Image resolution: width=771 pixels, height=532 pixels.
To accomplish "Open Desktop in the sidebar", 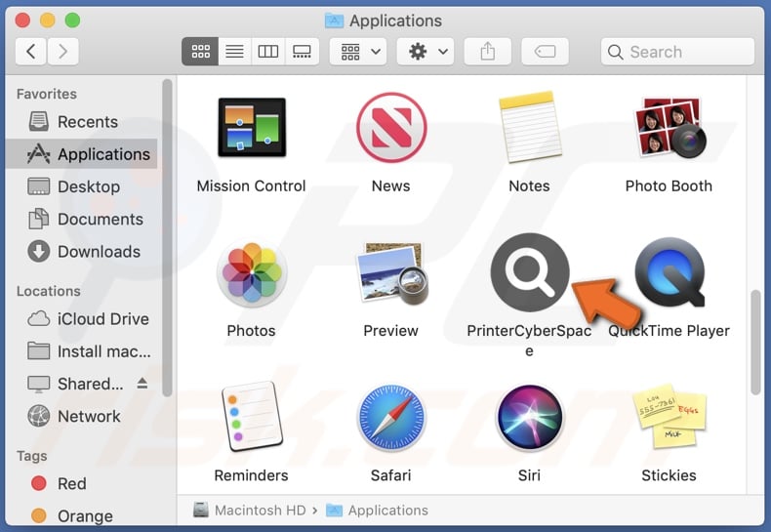I will [82, 186].
